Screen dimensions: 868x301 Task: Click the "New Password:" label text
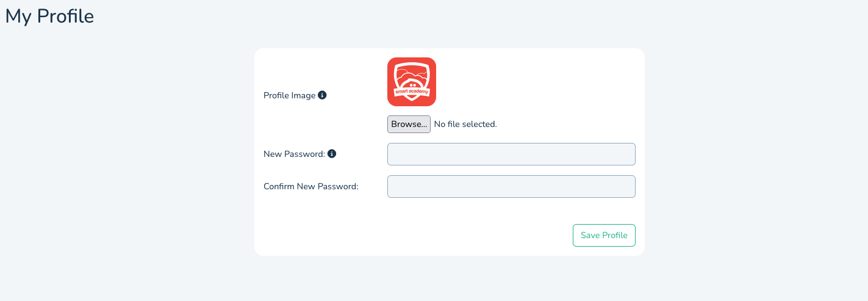[294, 154]
